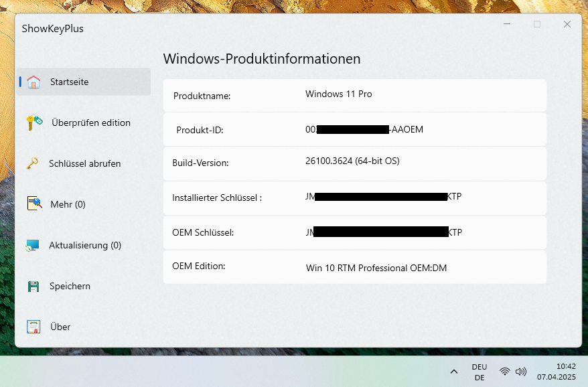The width and height of the screenshot is (588, 387).
Task: Open the speaker volume tray icon
Action: click(521, 372)
